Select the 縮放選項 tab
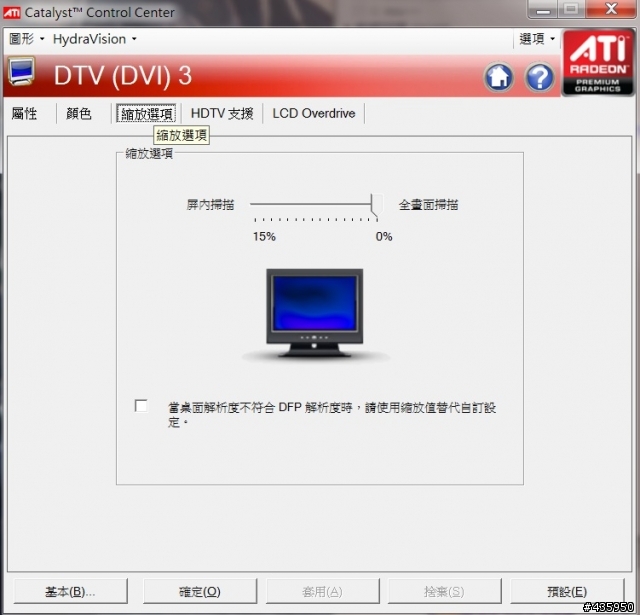The width and height of the screenshot is (640, 615). point(146,113)
